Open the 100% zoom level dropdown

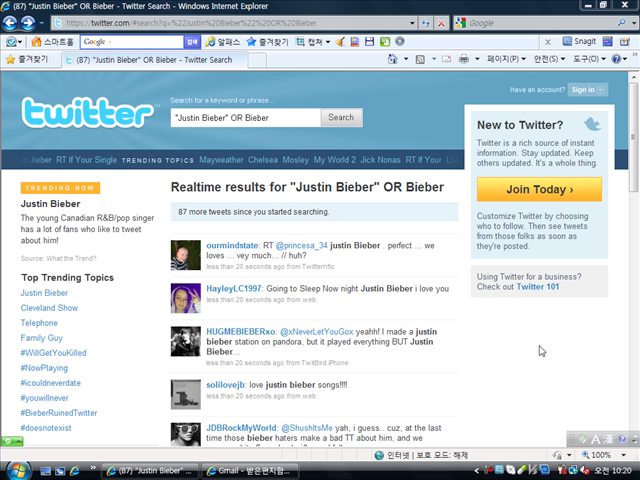624,455
